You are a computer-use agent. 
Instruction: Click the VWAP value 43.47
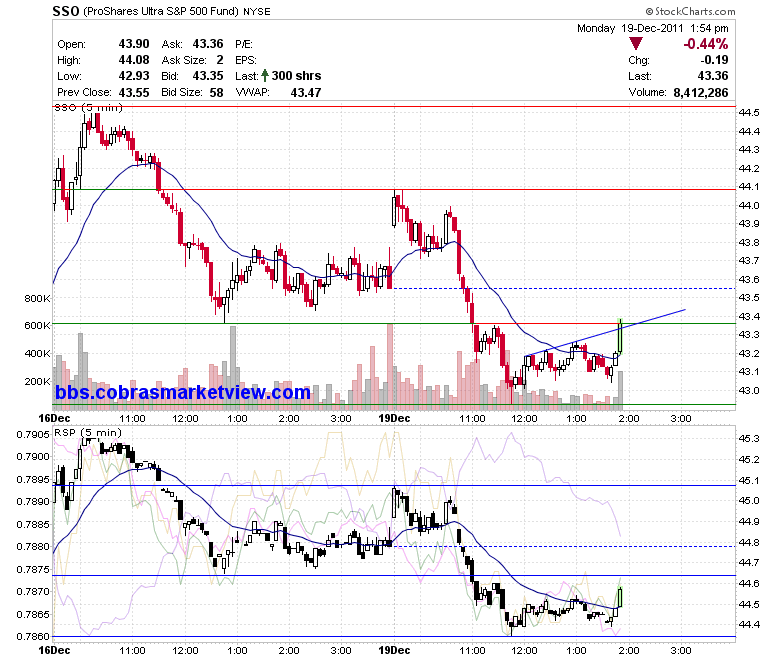pos(306,92)
